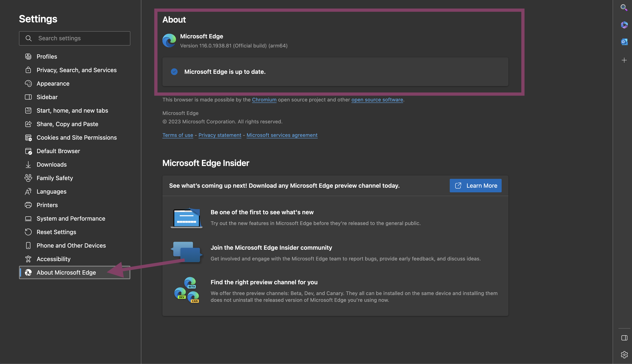Click "Find the right preview channel for you"
This screenshot has height=364, width=632.
coord(264,282)
